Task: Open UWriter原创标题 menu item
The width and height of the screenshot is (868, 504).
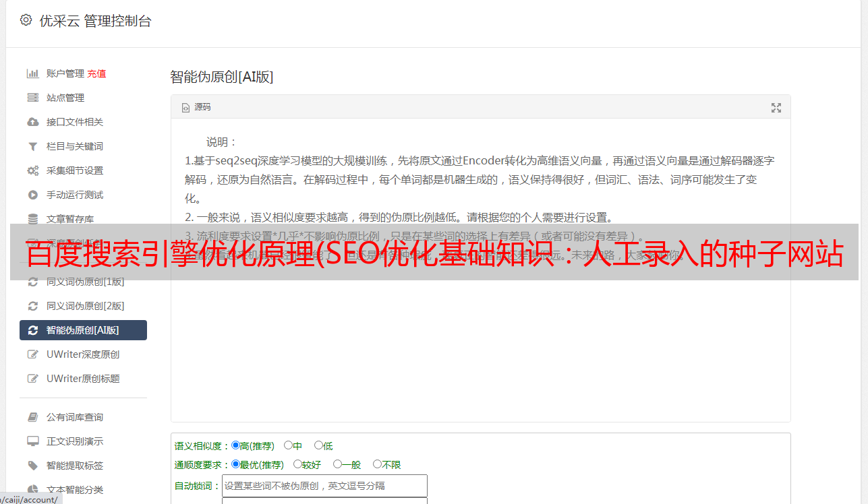Action: (x=83, y=379)
